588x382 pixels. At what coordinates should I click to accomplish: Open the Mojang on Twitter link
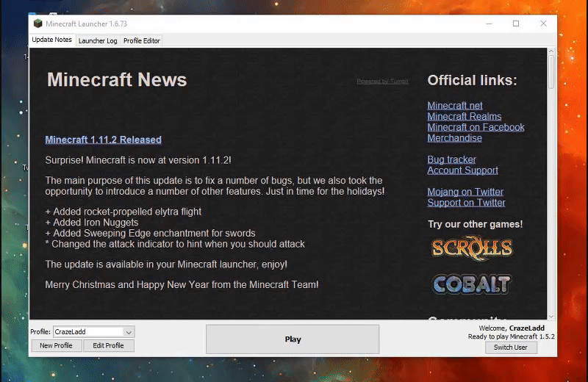point(465,192)
